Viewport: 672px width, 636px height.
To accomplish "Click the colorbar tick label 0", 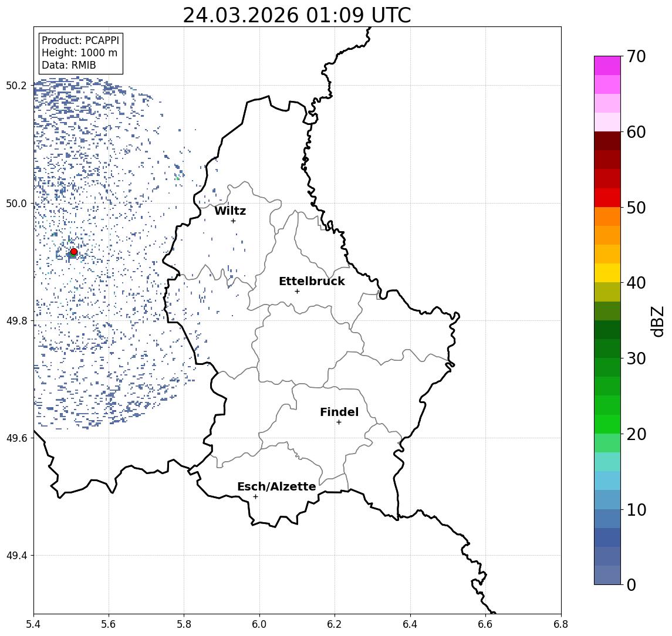I will [632, 584].
